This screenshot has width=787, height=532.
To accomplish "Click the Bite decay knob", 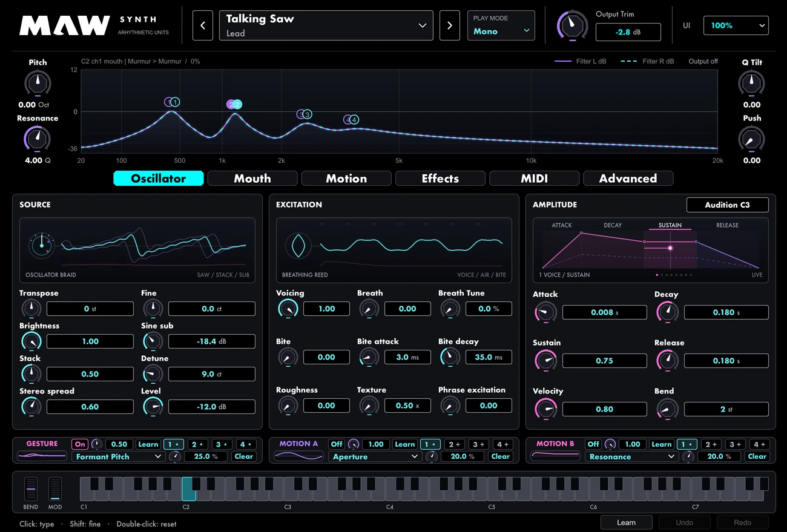I will tap(450, 357).
